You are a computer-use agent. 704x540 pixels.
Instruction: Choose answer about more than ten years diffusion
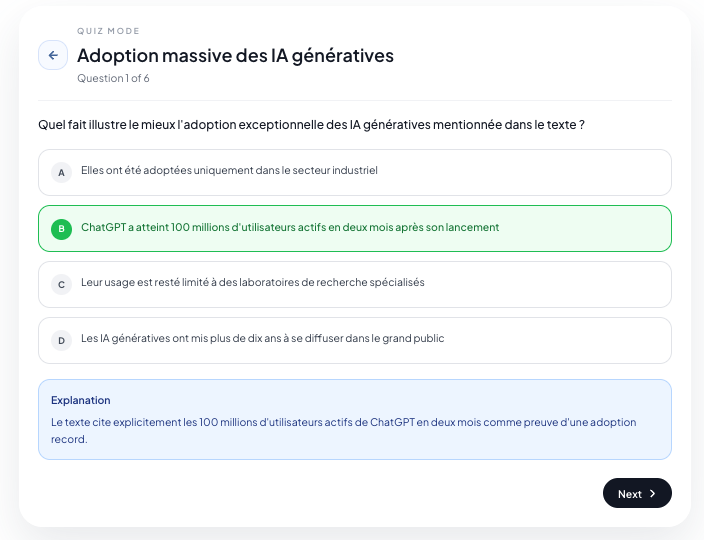[355, 341]
